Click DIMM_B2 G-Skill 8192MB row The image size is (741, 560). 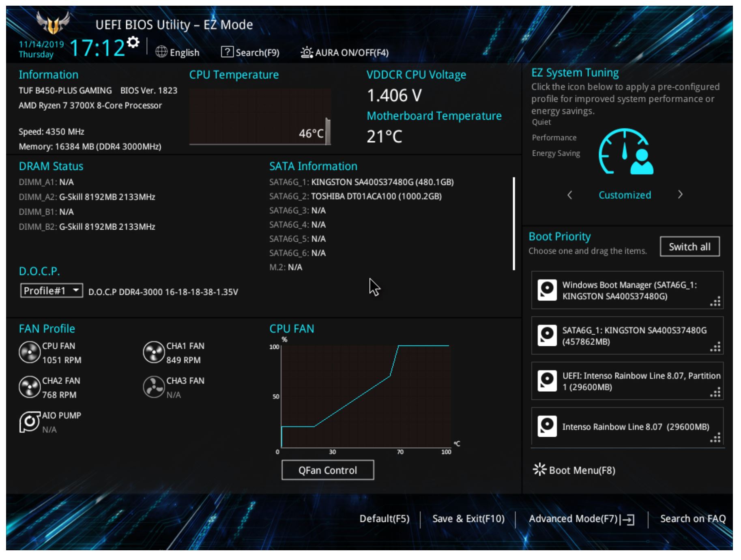87,227
